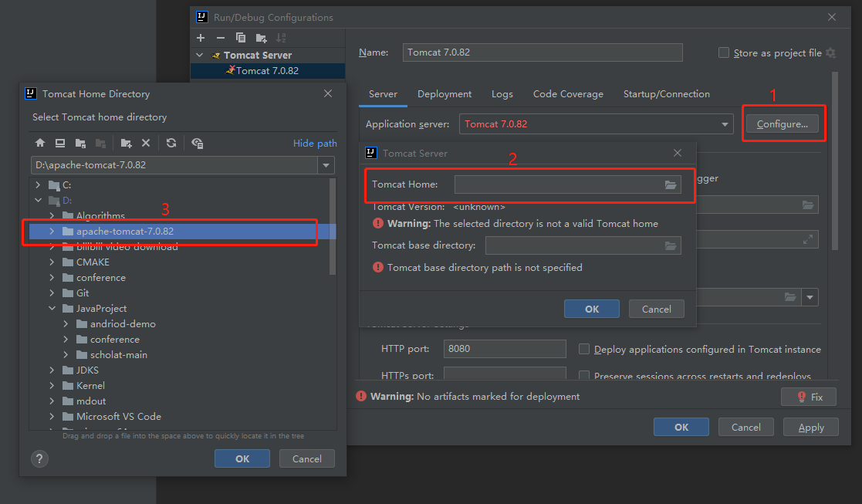Screen dimensions: 862x504
Task: Click Cancel in Tomcat Server dialog
Action: [657, 309]
